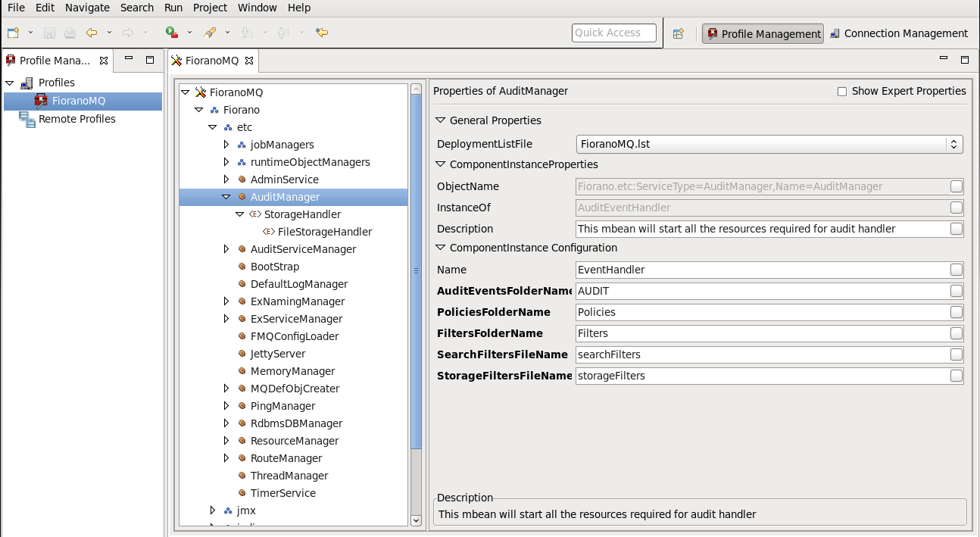The image size is (980, 537).
Task: Click the ThreadManager component icon
Action: coord(242,476)
